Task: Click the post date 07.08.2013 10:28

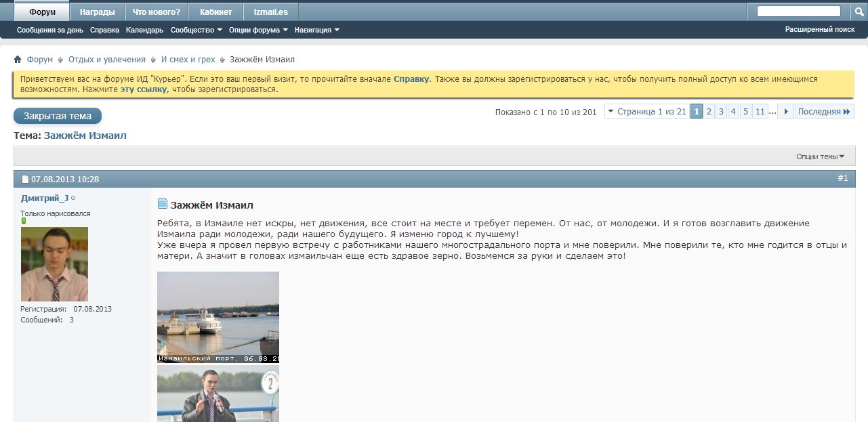Action: coord(65,180)
